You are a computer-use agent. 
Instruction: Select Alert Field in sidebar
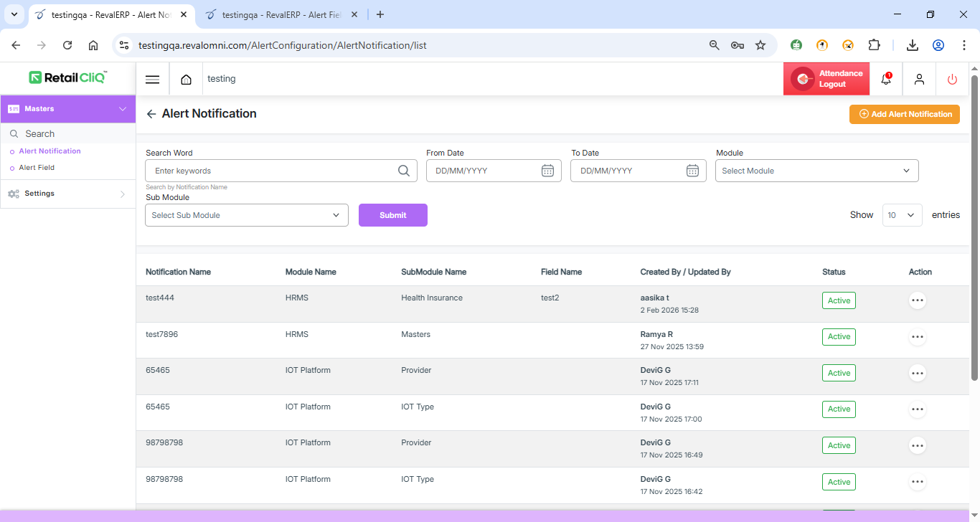(x=37, y=168)
